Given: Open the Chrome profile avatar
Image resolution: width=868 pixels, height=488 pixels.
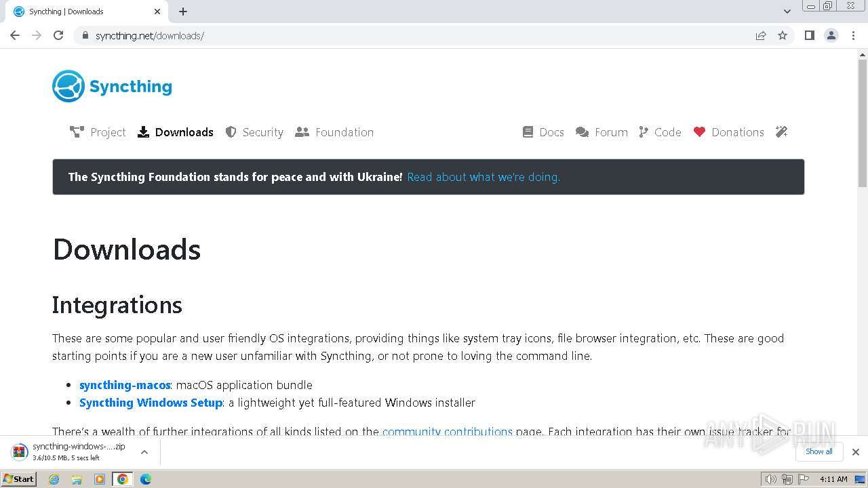Looking at the screenshot, I should [831, 35].
